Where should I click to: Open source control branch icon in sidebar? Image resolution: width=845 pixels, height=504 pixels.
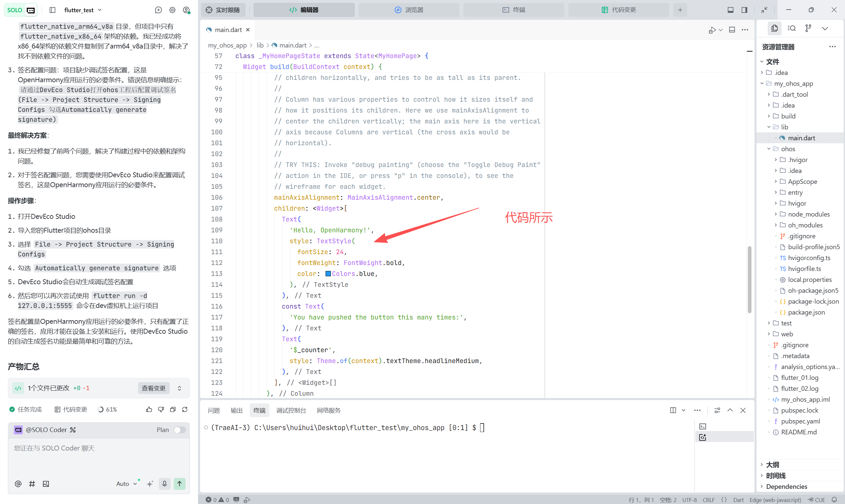coord(808,28)
